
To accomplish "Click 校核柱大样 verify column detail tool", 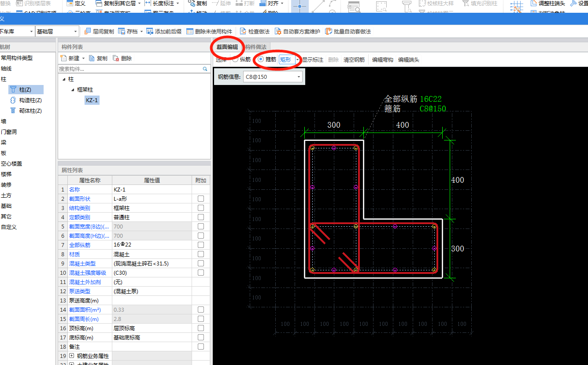I will (435, 3).
